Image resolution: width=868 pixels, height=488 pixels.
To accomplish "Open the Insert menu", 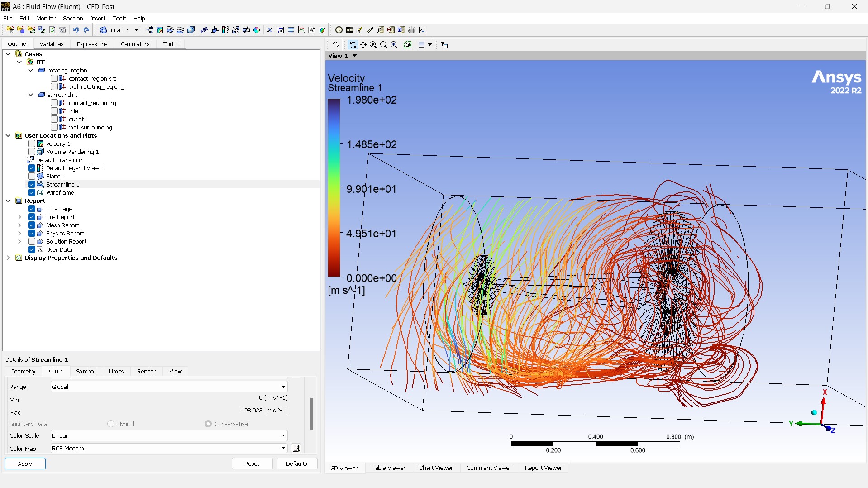I will [x=98, y=18].
